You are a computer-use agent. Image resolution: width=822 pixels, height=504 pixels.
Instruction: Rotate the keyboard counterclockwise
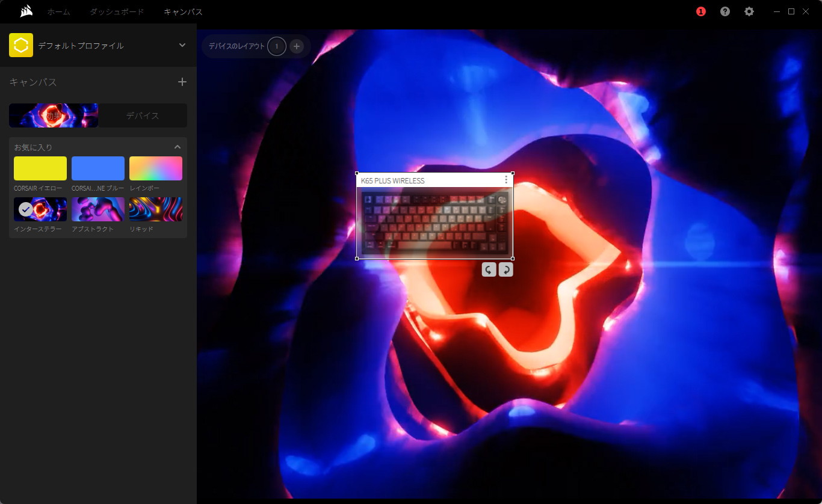[x=489, y=269]
